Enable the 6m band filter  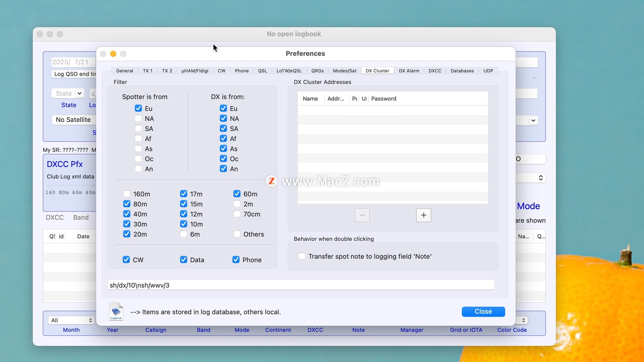point(183,234)
